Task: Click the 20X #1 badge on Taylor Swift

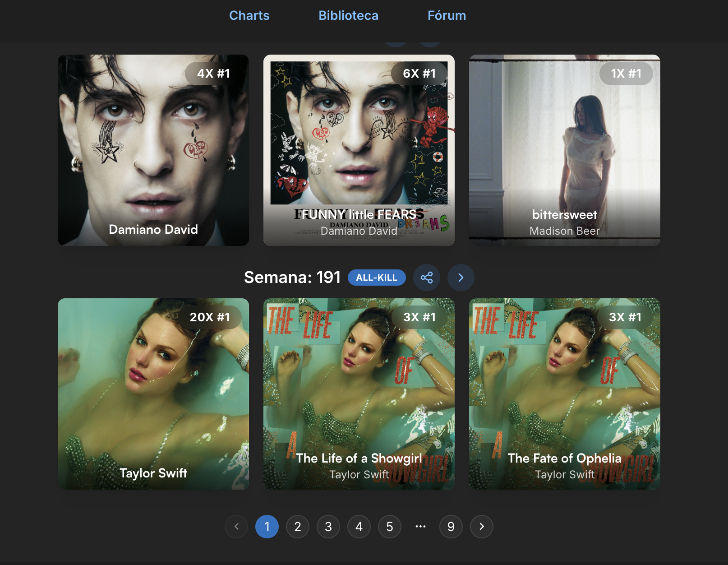Action: point(210,317)
